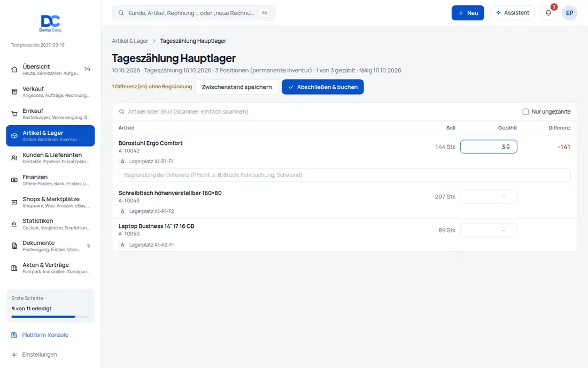Click the checkmark icon on Abschließen & buchen
This screenshot has height=368, width=588.
click(291, 87)
